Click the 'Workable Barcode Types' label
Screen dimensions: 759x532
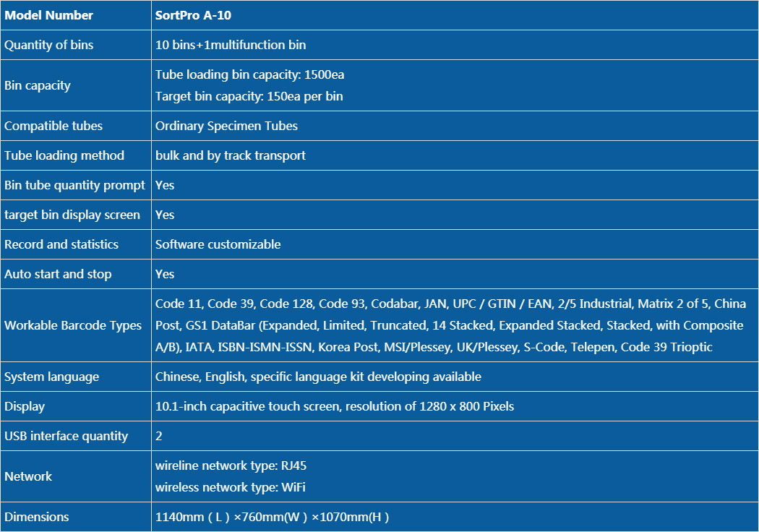click(x=73, y=325)
